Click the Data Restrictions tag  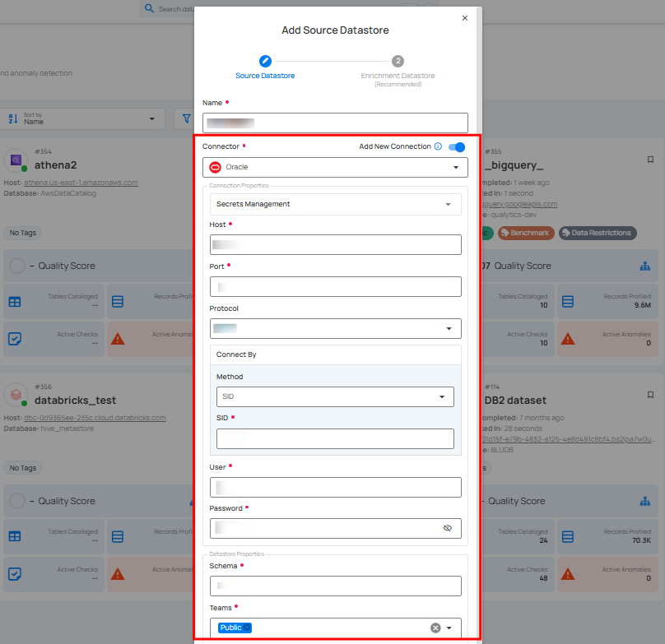click(x=598, y=233)
